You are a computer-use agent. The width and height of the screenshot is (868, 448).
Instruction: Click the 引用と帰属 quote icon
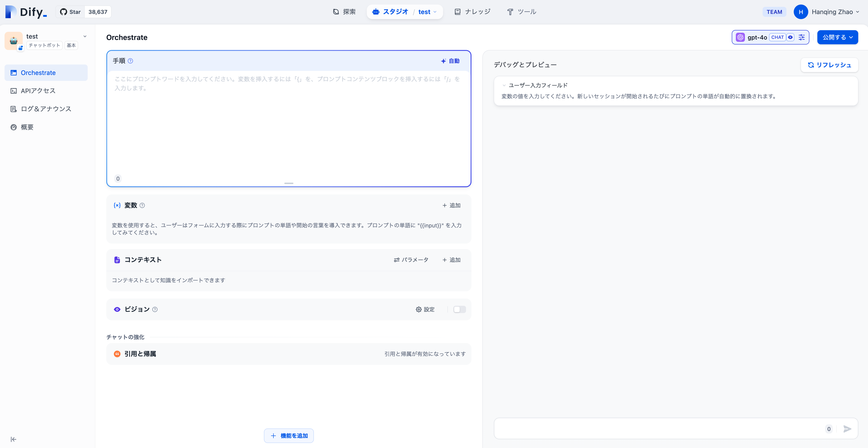point(117,354)
